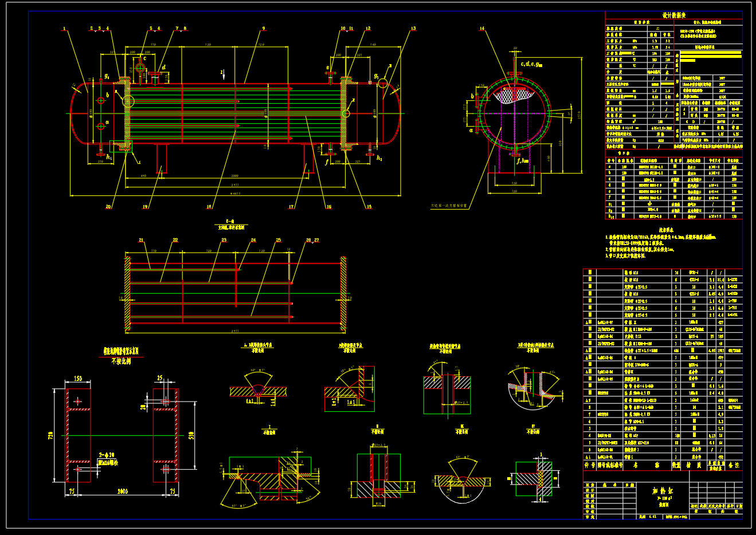Select the technical requirements heading text

[x=673, y=229]
